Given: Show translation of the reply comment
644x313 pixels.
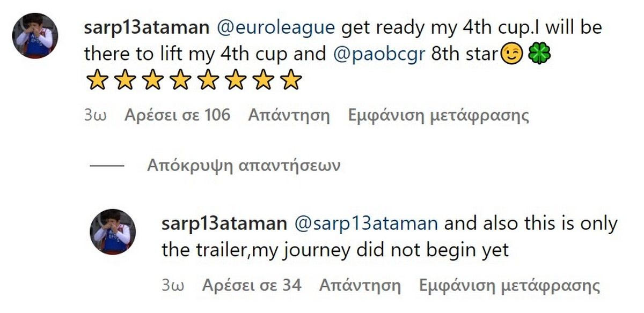Looking at the screenshot, I should pyautogui.click(x=509, y=286).
